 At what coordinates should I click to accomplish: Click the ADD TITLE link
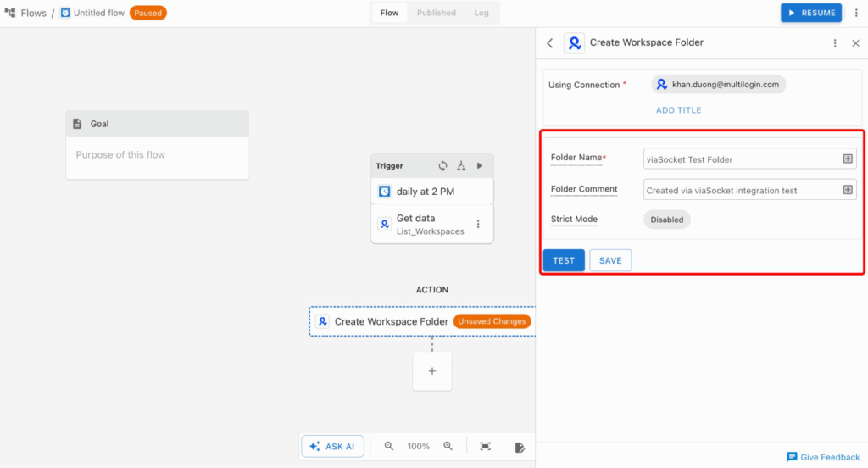[x=679, y=110]
